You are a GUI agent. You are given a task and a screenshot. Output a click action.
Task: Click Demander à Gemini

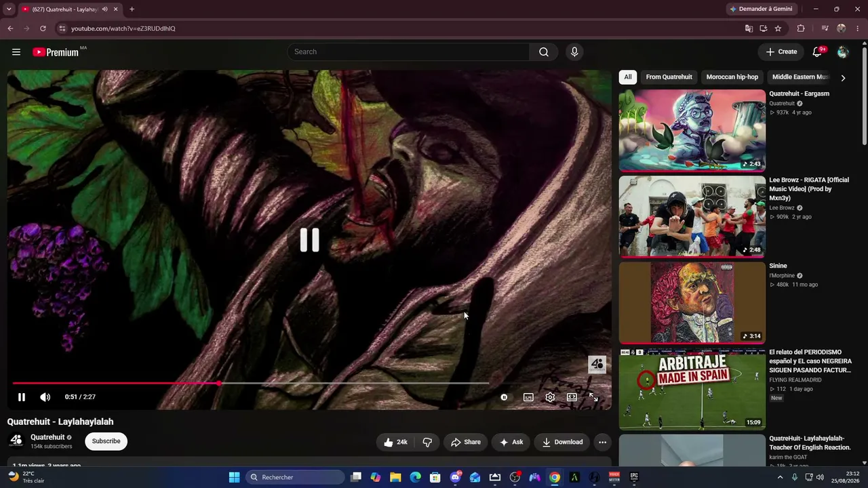click(x=760, y=9)
